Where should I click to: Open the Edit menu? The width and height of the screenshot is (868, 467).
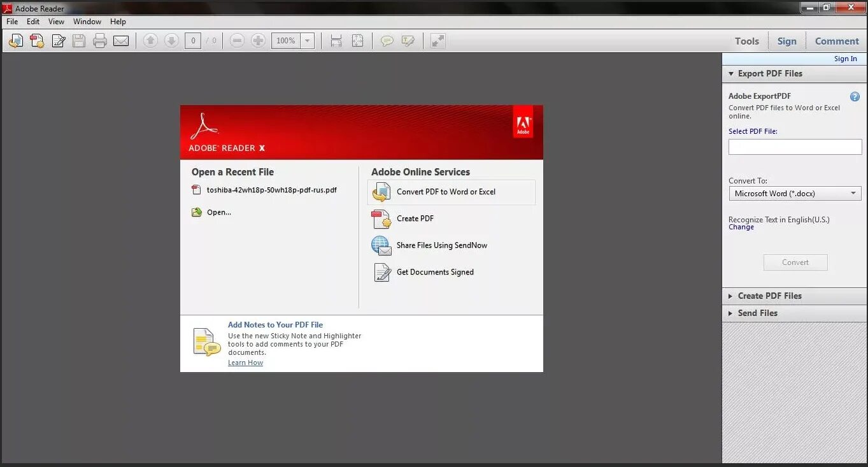(x=33, y=21)
